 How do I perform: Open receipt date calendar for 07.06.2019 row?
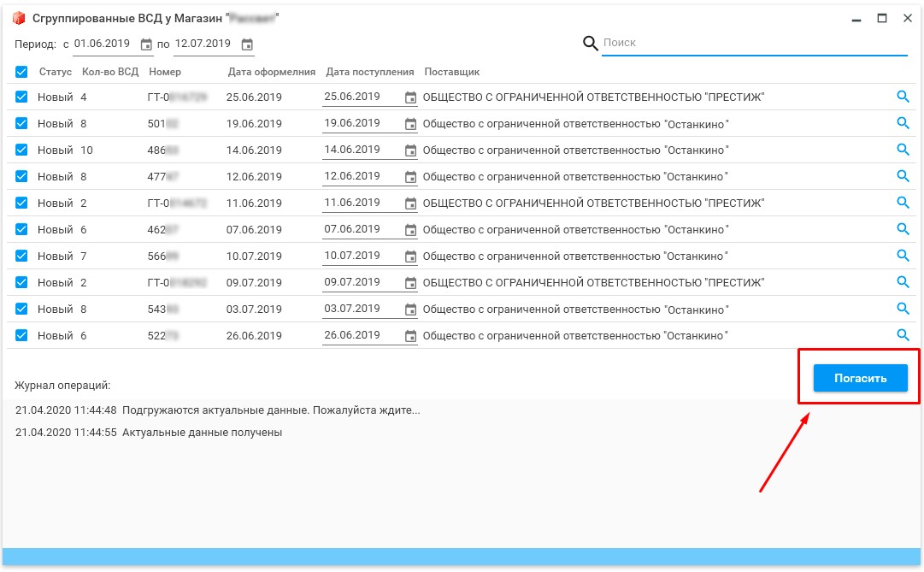(411, 230)
